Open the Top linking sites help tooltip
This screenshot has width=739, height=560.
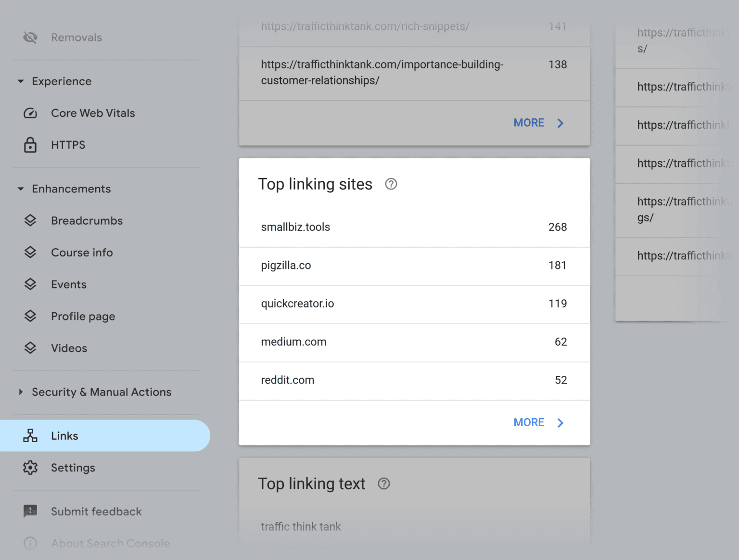[391, 184]
